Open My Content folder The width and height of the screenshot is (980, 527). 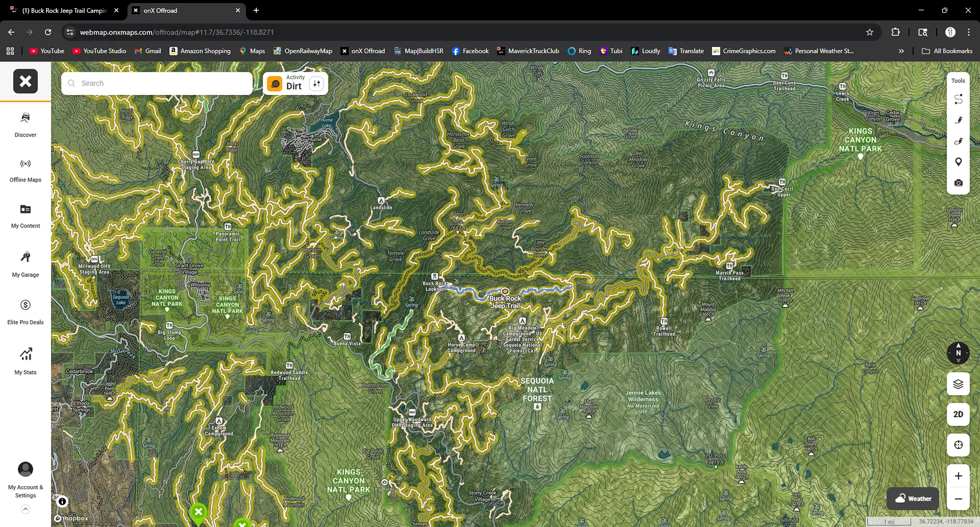click(x=25, y=216)
